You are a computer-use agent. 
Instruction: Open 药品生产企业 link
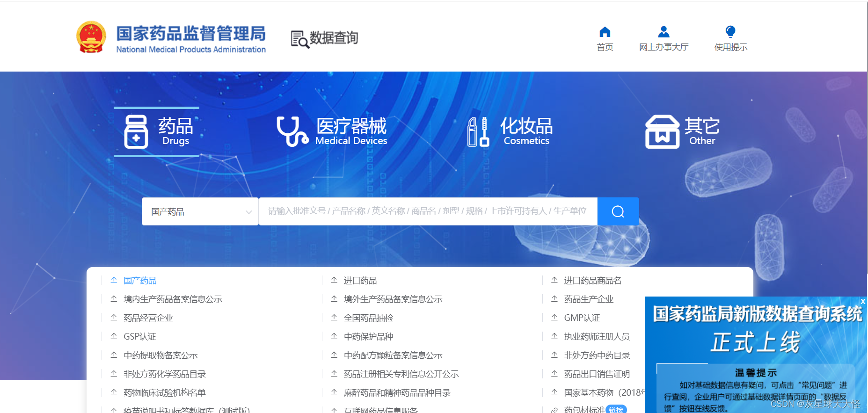[x=589, y=299]
